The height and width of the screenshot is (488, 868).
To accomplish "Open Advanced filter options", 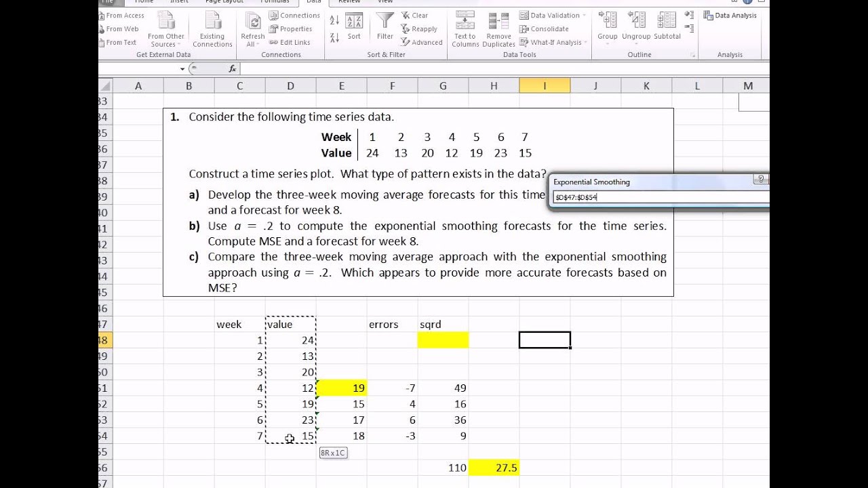I will 422,43.
